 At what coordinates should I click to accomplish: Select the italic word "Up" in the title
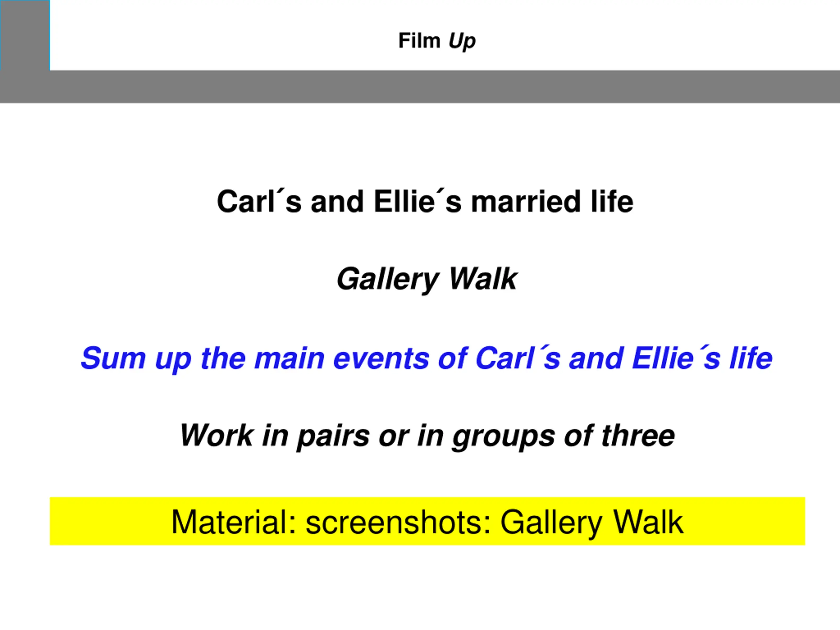click(x=462, y=41)
